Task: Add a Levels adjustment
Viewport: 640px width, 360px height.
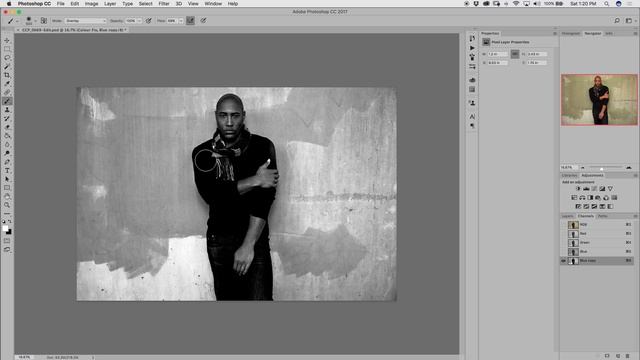Action: point(586,189)
